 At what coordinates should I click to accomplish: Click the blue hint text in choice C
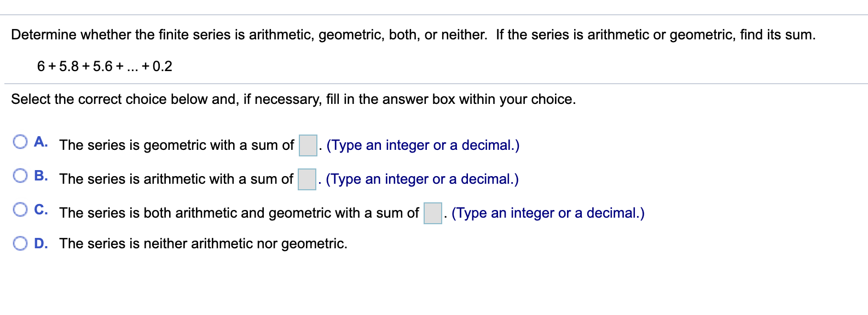pos(548,213)
